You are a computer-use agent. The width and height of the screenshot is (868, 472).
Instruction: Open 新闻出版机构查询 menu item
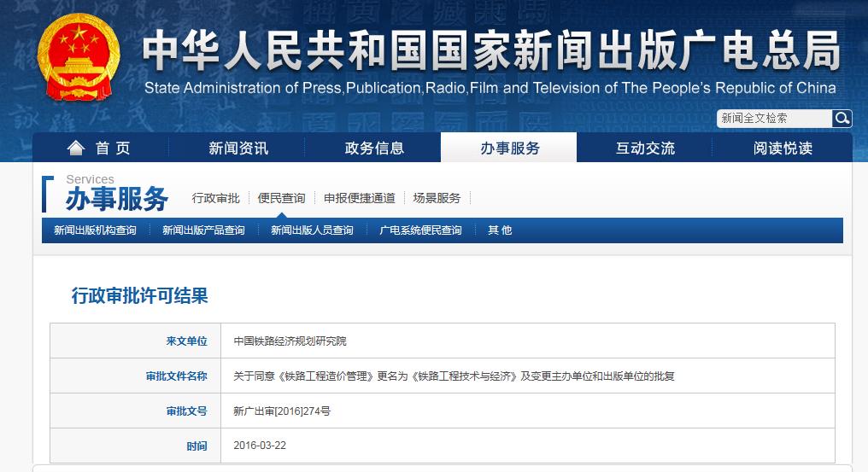[x=95, y=230]
